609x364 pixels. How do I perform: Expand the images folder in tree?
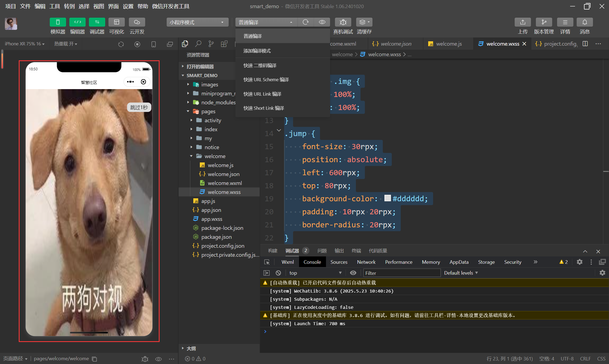pos(209,84)
